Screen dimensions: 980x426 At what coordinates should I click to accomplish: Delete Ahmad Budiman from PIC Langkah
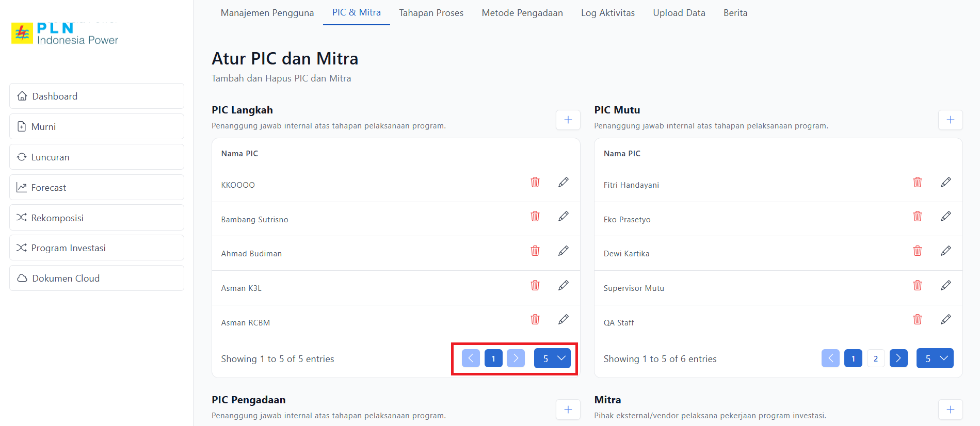click(535, 251)
